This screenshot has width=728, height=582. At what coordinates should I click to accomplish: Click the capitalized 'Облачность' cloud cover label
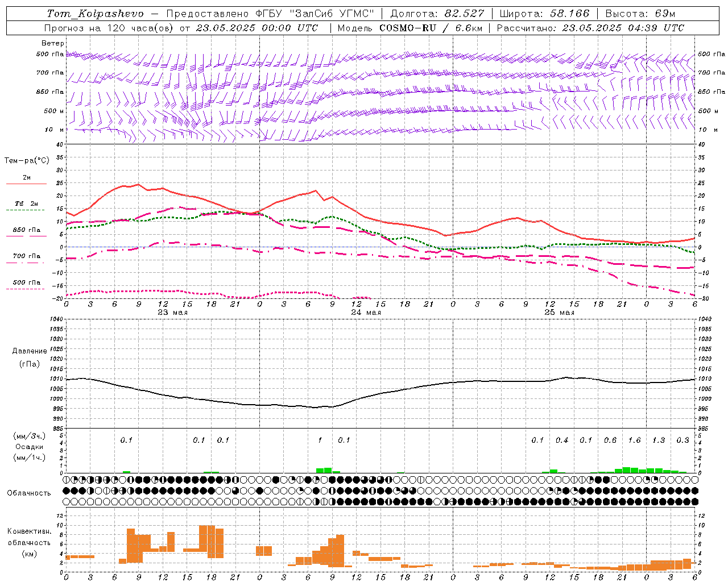tap(29, 493)
